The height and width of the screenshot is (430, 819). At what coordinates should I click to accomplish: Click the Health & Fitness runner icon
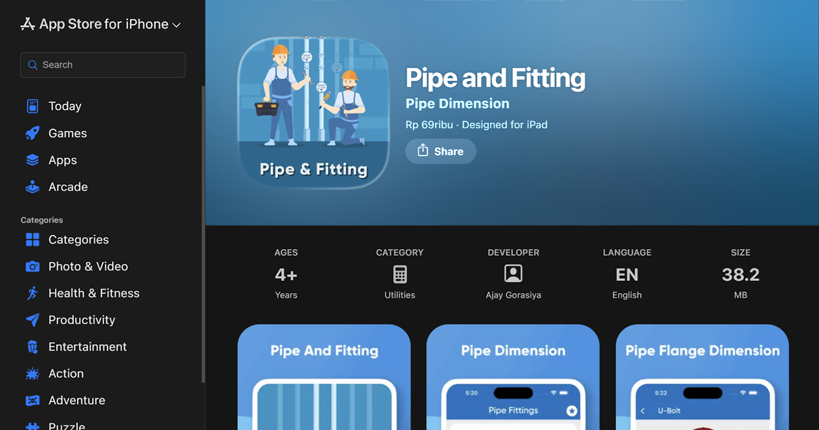pyautogui.click(x=32, y=293)
